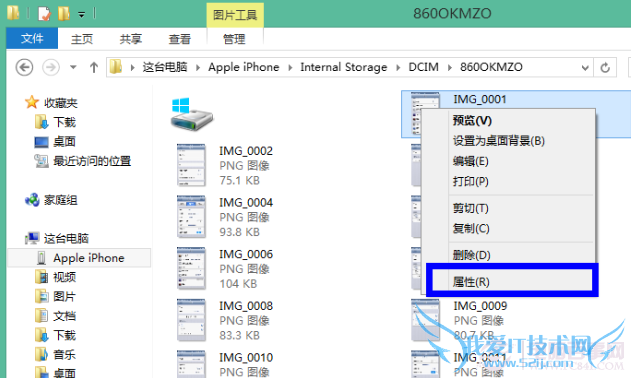The width and height of the screenshot is (631, 378).
Task: Go back with the back arrow button
Action: (24, 67)
